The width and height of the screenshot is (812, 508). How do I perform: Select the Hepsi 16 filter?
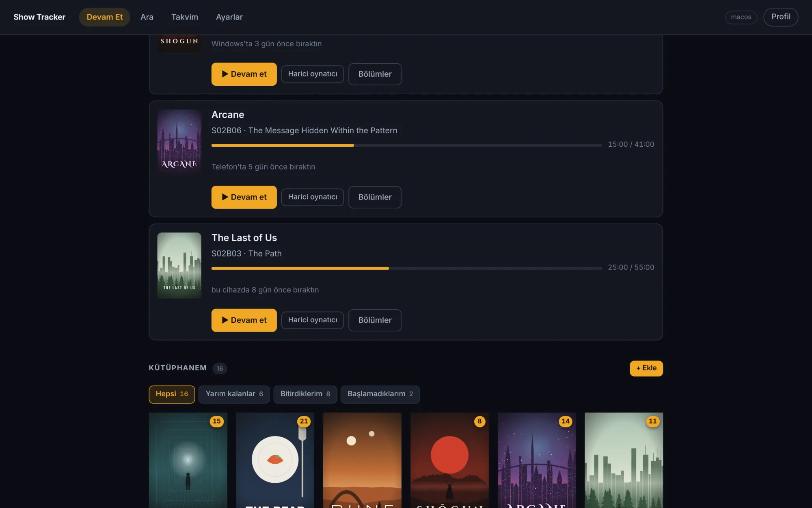point(172,394)
